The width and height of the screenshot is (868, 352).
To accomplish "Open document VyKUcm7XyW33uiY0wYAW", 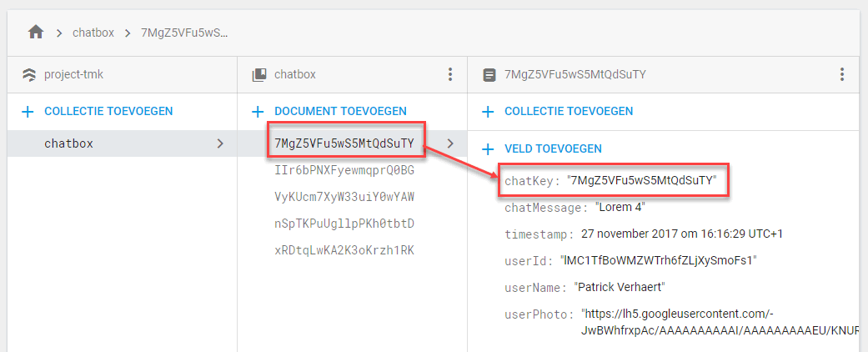I will pos(344,197).
